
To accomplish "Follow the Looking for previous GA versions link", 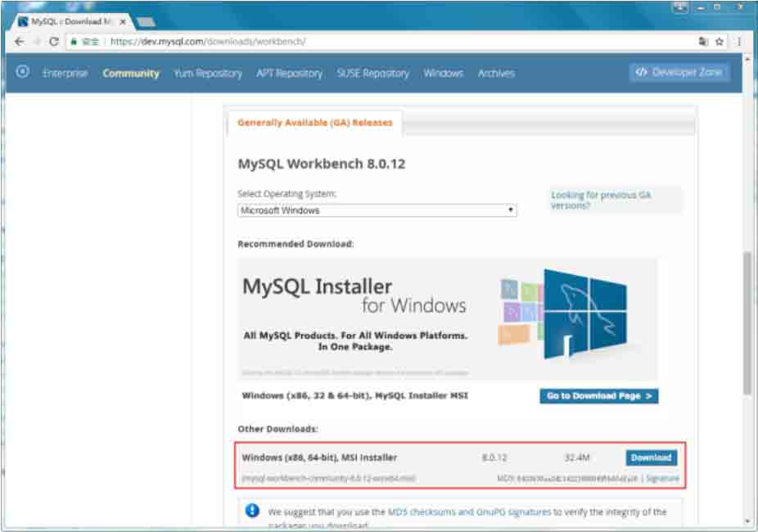I will (601, 200).
